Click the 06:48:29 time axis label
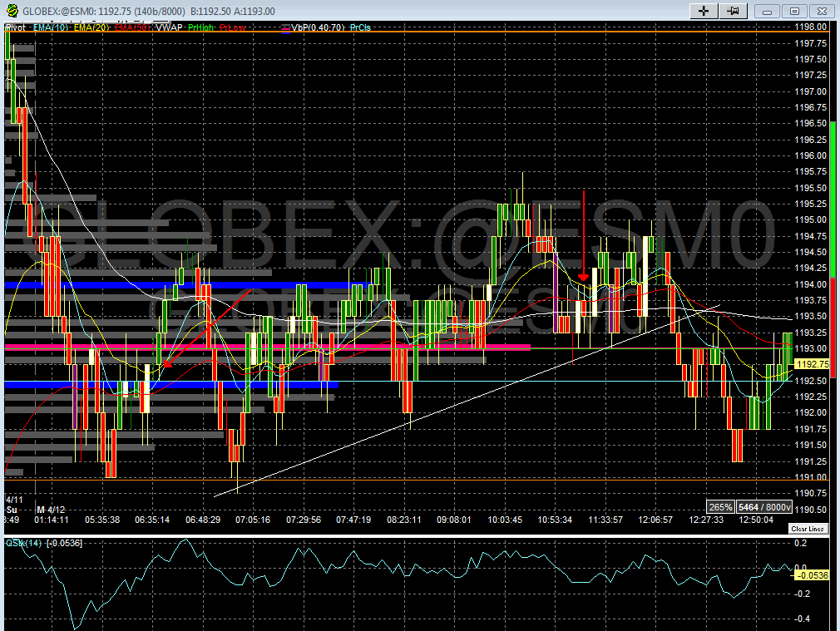 point(202,520)
